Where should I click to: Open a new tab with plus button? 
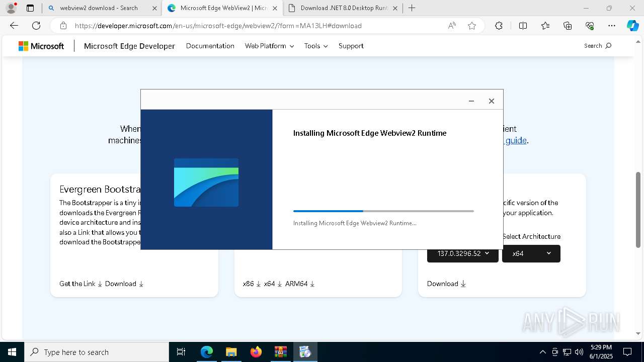click(x=412, y=8)
